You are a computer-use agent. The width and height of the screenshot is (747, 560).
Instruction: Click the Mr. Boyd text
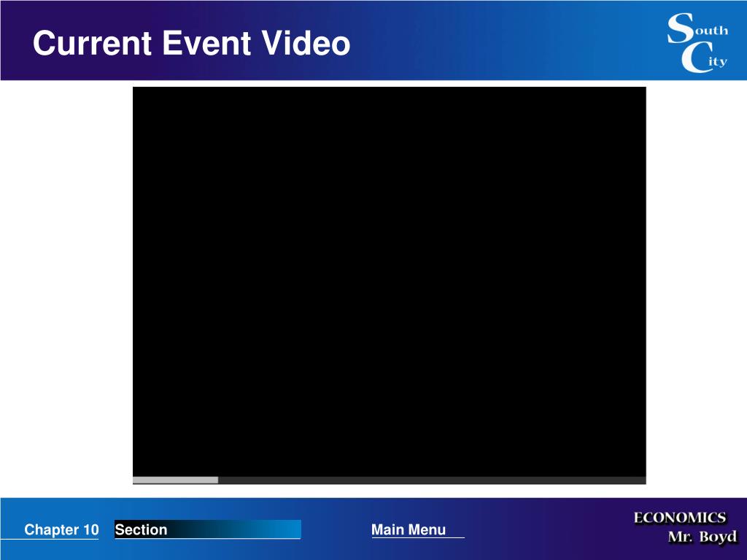(703, 537)
